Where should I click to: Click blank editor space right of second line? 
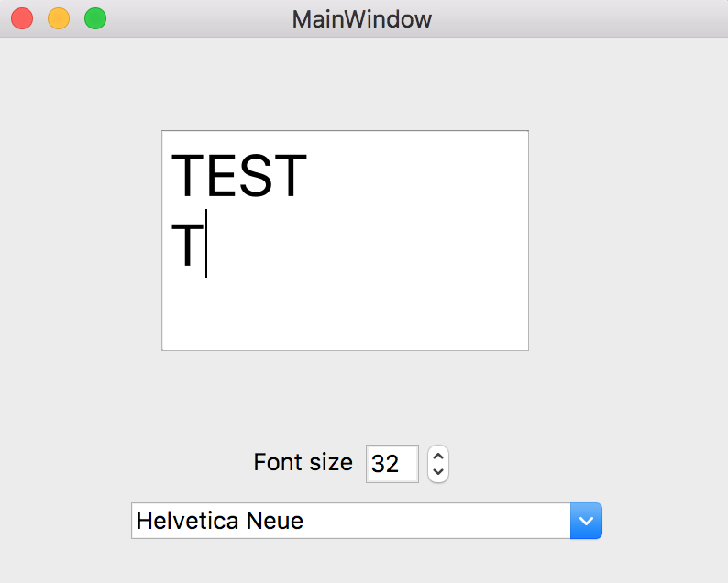pos(367,245)
